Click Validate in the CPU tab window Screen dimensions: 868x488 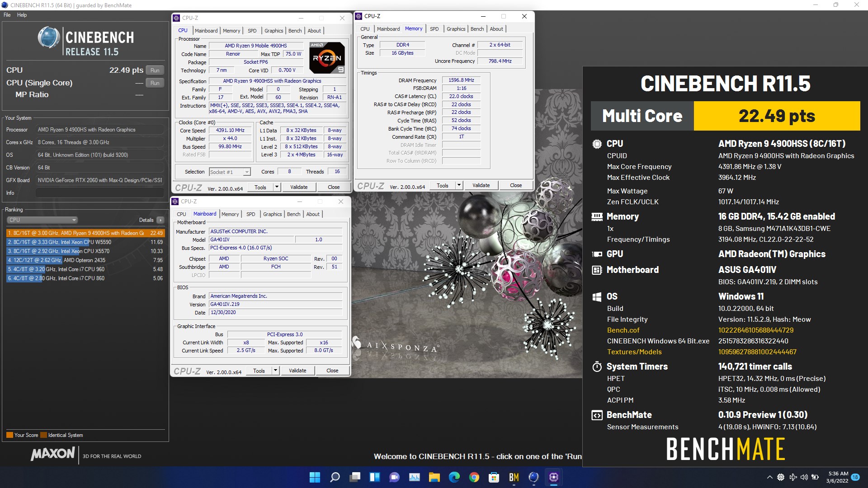[x=299, y=187]
